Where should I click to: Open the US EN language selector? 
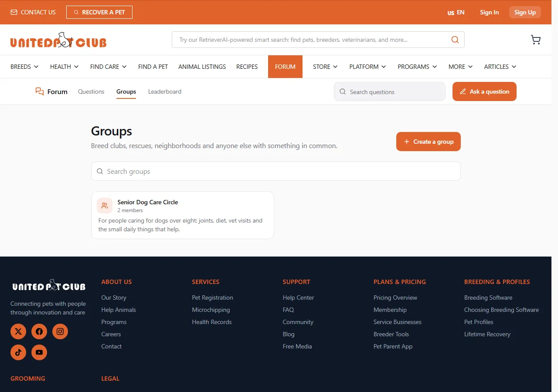click(456, 12)
